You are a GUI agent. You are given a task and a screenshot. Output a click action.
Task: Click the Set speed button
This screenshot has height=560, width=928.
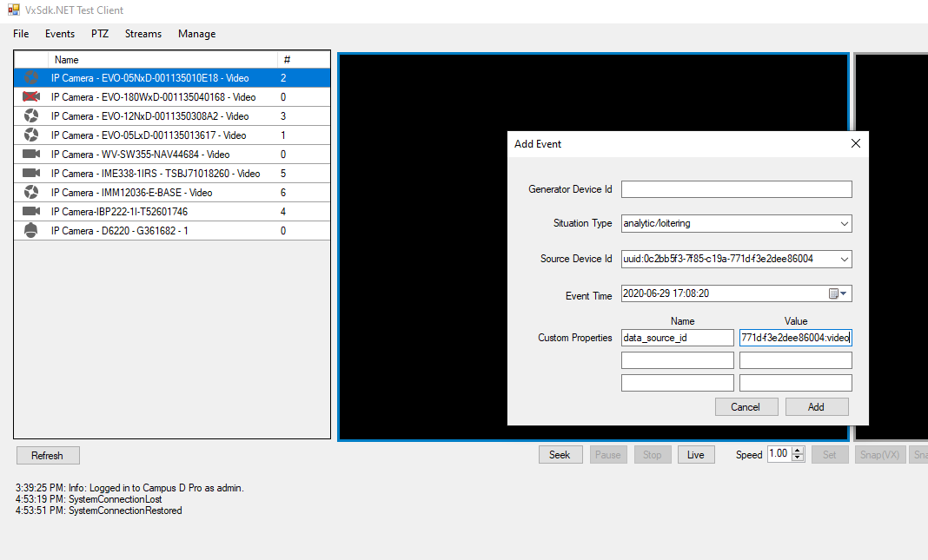(x=829, y=455)
